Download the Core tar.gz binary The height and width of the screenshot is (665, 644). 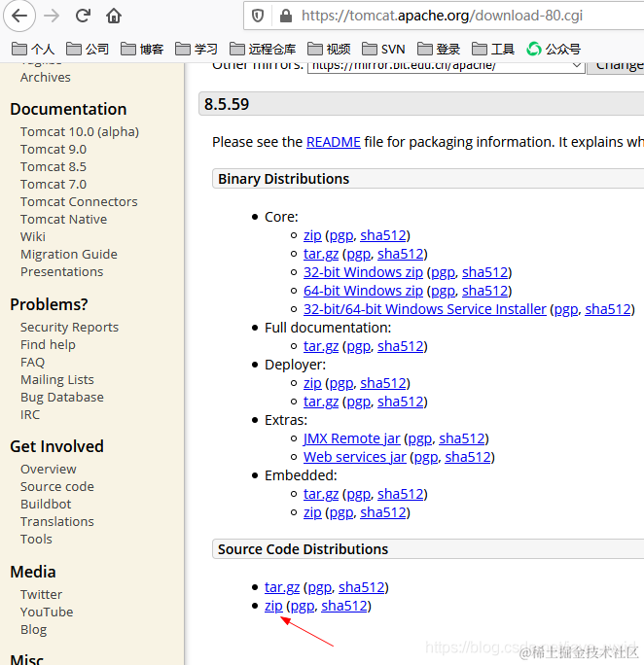pyautogui.click(x=321, y=254)
